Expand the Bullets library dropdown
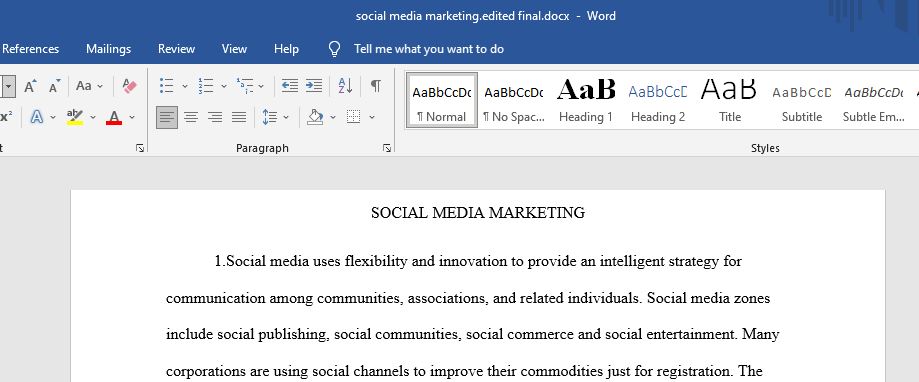Image resolution: width=919 pixels, height=382 pixels. coord(185,86)
